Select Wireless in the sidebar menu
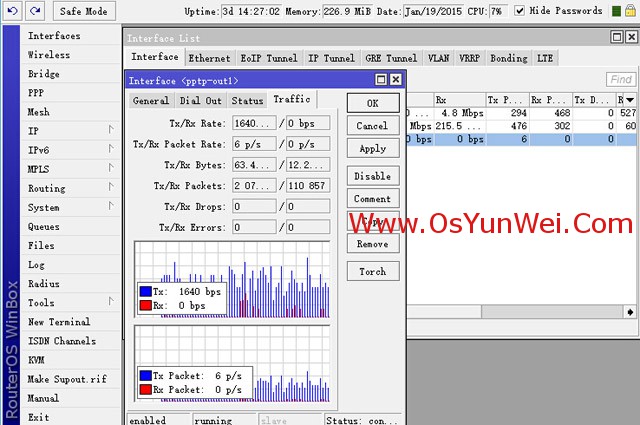The height and width of the screenshot is (425, 640). pos(49,55)
